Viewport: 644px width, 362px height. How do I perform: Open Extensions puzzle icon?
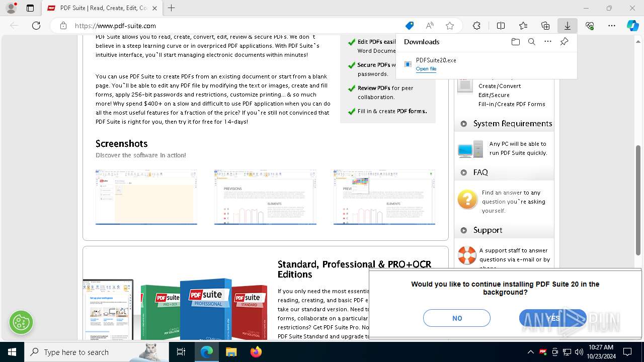pyautogui.click(x=476, y=26)
